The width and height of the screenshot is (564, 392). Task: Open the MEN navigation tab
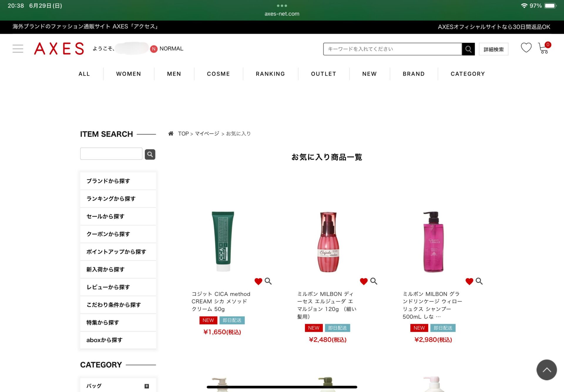(174, 74)
